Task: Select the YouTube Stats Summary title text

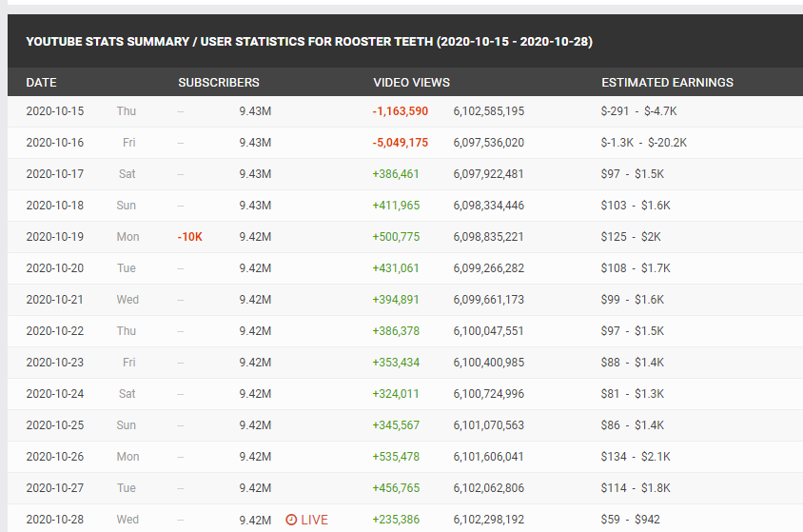Action: click(x=309, y=42)
